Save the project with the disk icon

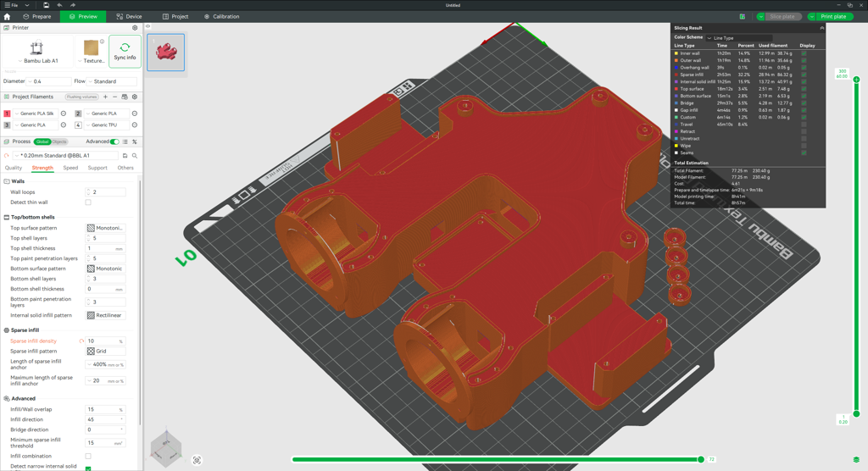pyautogui.click(x=47, y=5)
